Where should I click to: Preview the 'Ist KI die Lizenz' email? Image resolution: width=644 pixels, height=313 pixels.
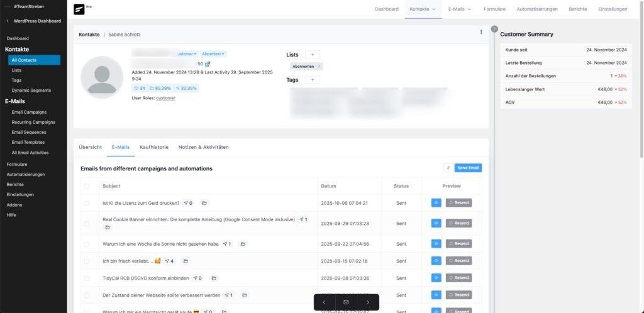tap(436, 202)
